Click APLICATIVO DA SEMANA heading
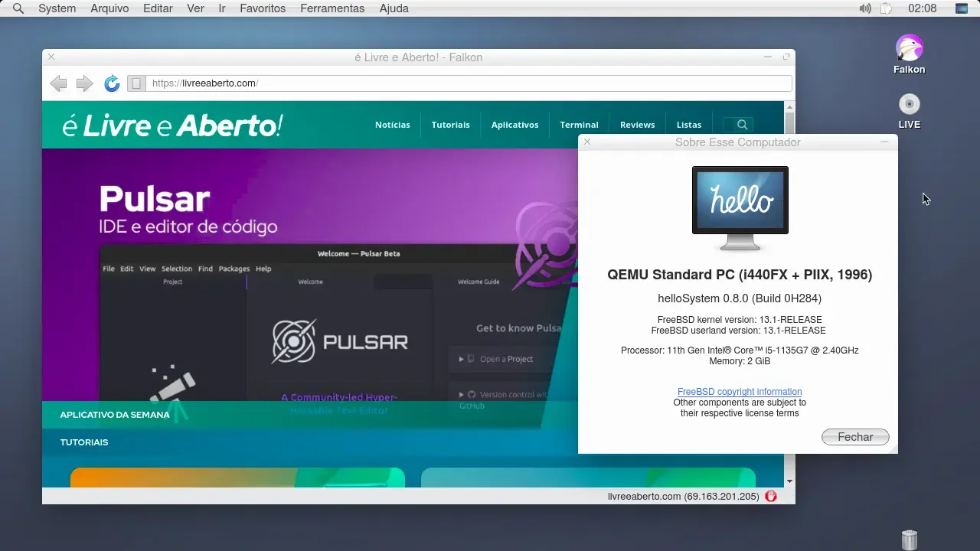Image resolution: width=980 pixels, height=551 pixels. point(115,415)
